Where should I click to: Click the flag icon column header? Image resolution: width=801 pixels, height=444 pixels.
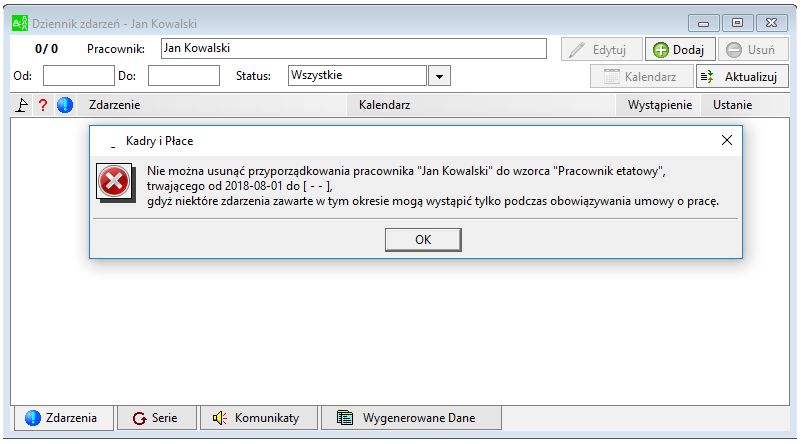(x=22, y=105)
